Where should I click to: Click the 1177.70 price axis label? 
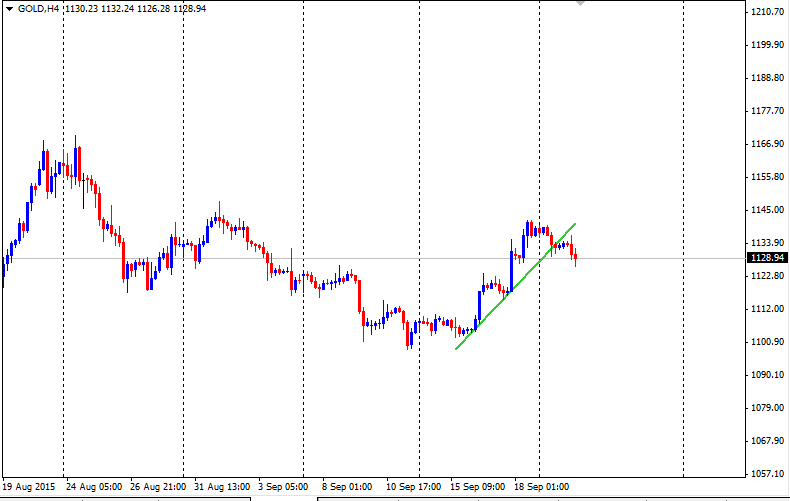(x=767, y=111)
